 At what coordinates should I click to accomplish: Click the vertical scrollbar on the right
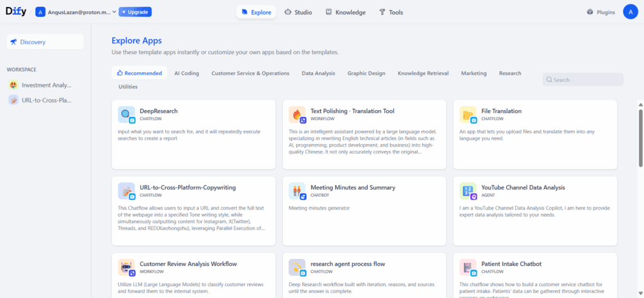[640, 138]
